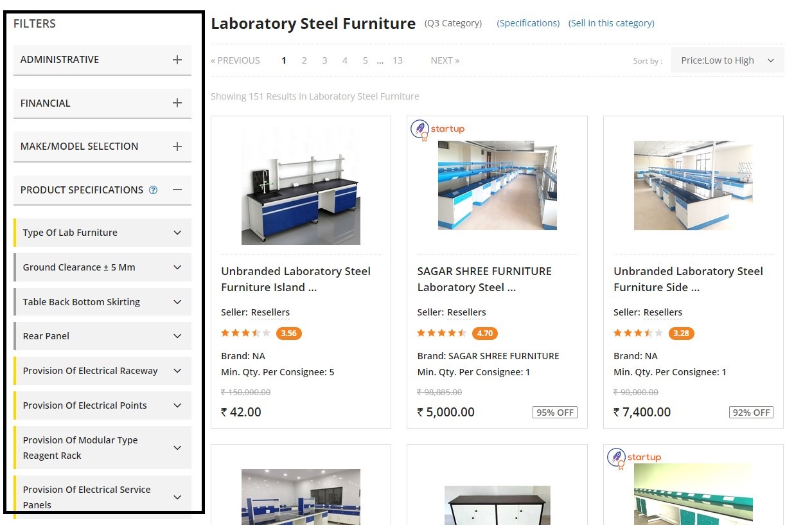Viewport: 812px width, 525px height.
Task: Click the startup badge on Sagar Shree product
Action: point(437,130)
